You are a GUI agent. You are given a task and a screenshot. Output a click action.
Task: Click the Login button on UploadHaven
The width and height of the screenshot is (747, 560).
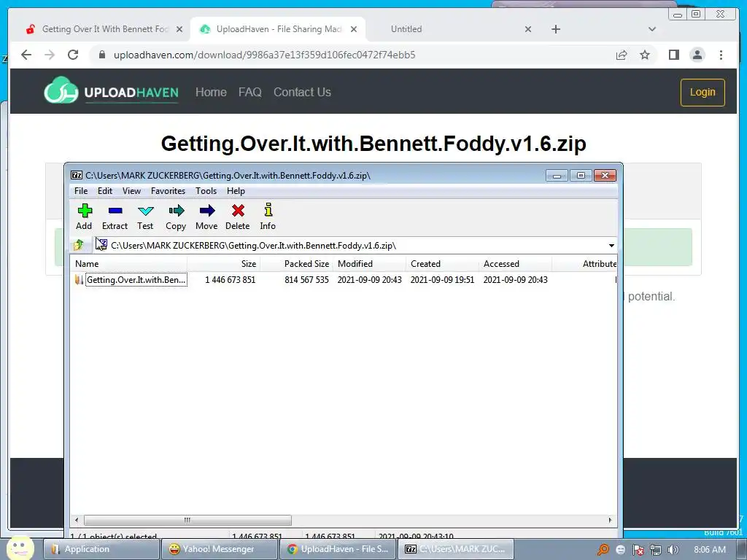click(x=703, y=93)
